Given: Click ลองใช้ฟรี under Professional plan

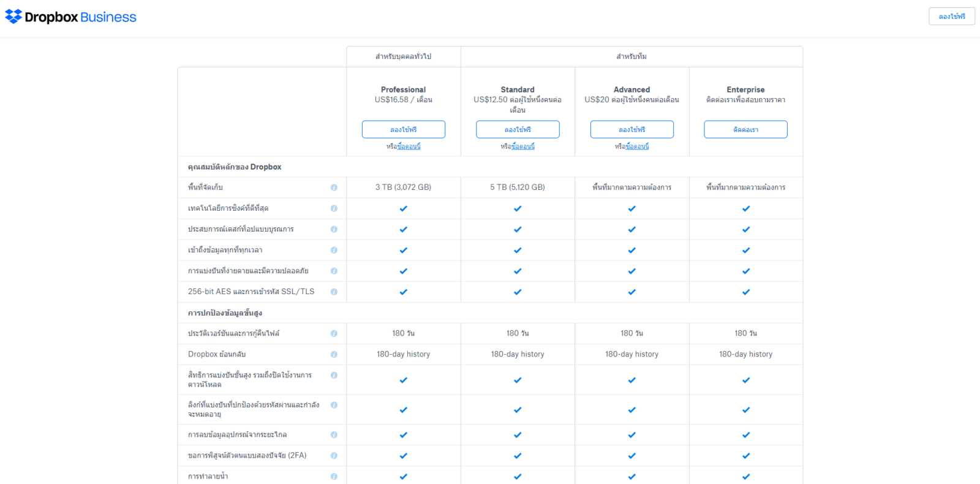Looking at the screenshot, I should tap(404, 129).
